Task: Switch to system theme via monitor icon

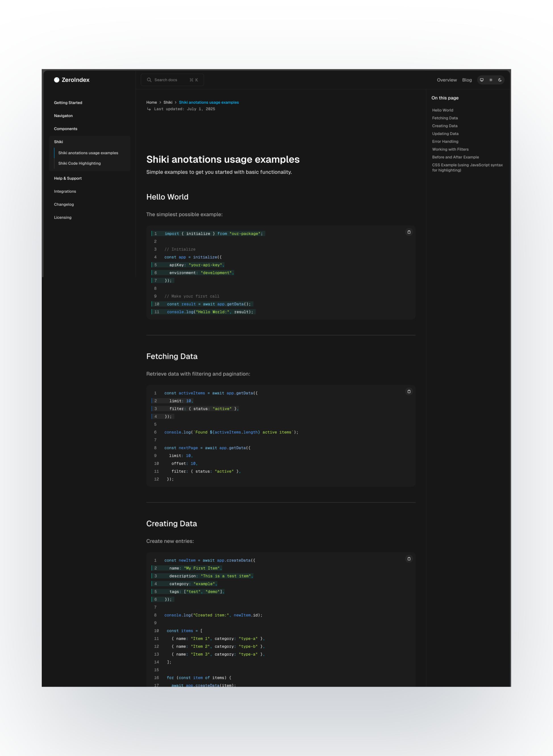Action: point(482,80)
